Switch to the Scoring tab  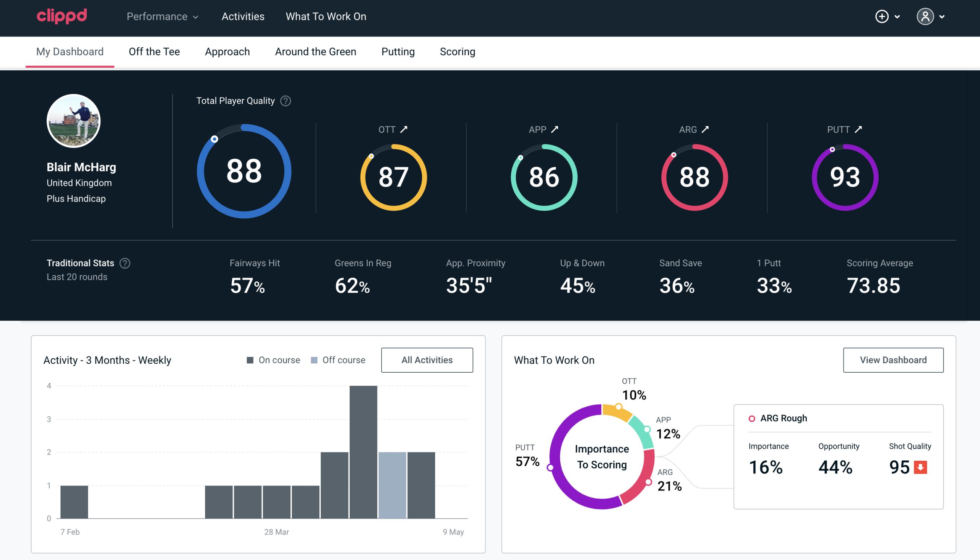point(458,51)
